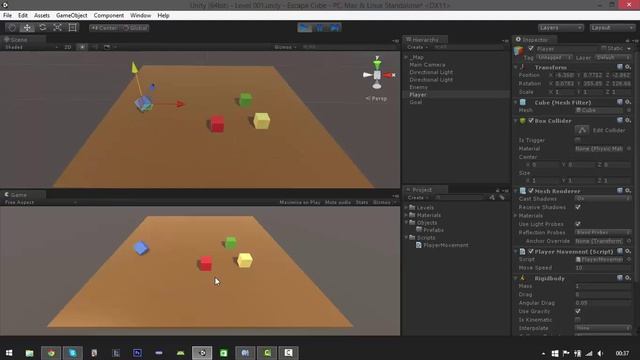The image size is (640, 360).
Task: Click the Pause button
Action: pos(320,28)
